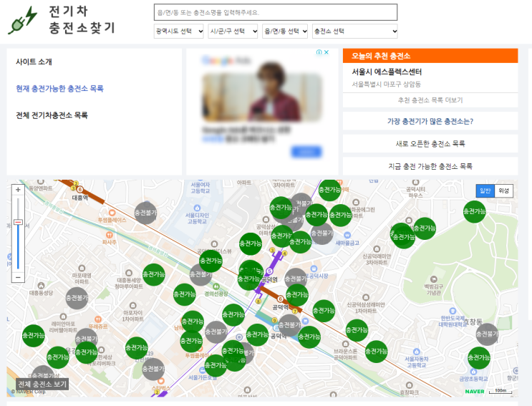Click the 오늘의 추천 충전소 orange header
Screen dimensions: 532x406
click(x=430, y=56)
